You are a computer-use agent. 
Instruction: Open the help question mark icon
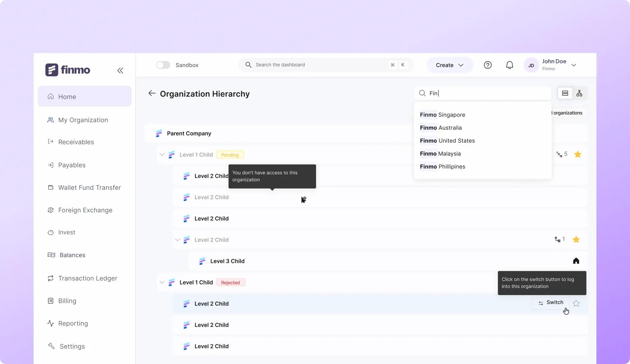point(488,65)
